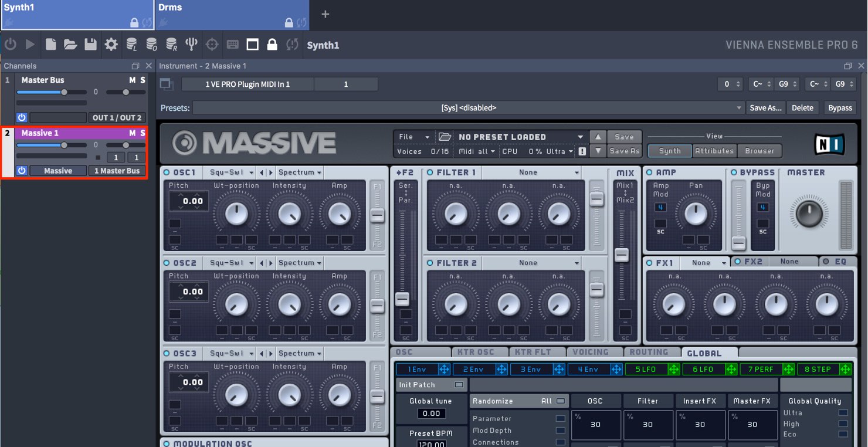Switch to the VOICING tab
The image size is (868, 447).
(595, 352)
